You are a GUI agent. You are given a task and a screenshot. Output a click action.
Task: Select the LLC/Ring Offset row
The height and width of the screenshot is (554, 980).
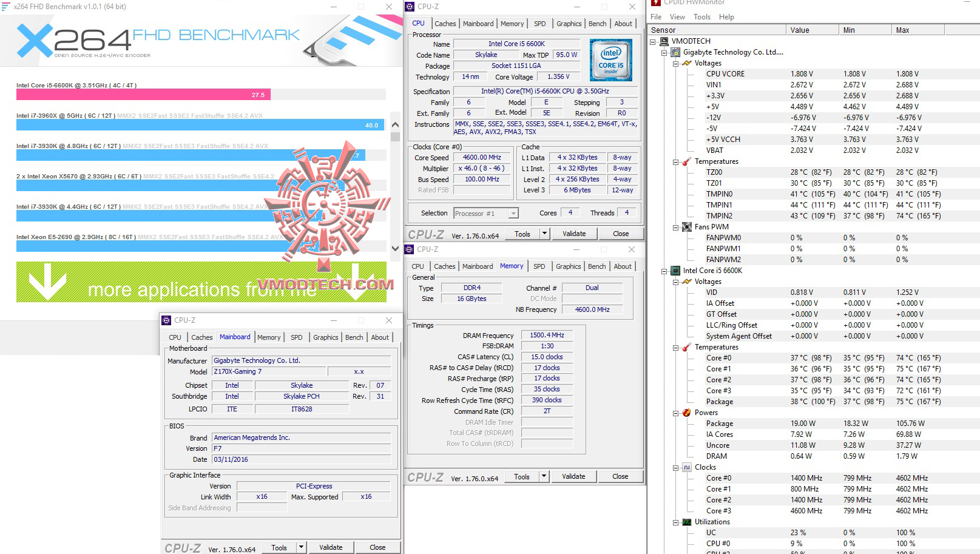pyautogui.click(x=732, y=325)
